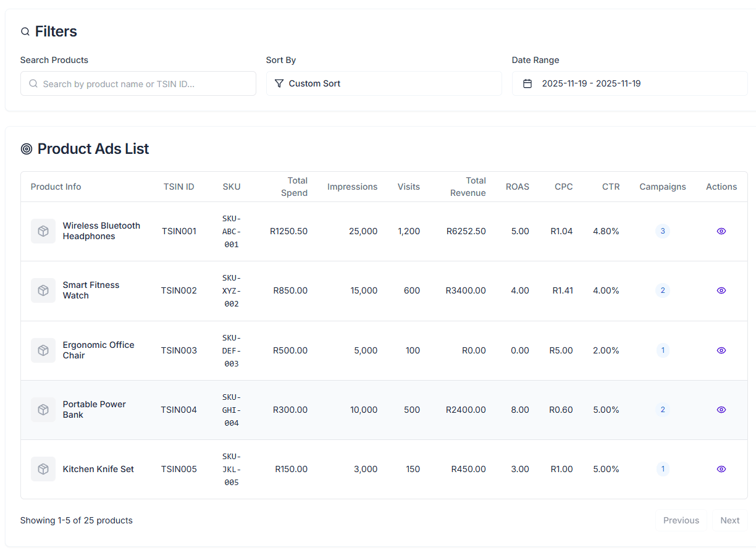Viewport: 756px width, 558px height.
Task: Click the campaigns badge showing 3
Action: (663, 231)
